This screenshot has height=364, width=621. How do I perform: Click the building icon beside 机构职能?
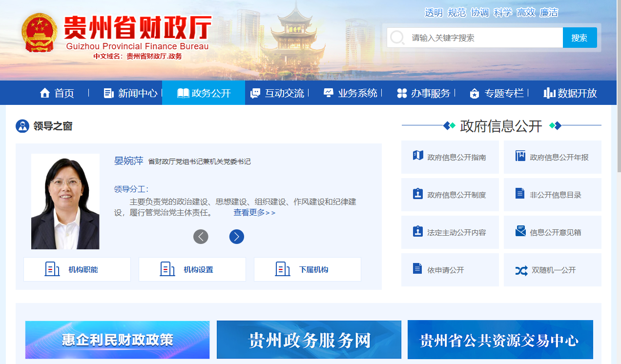coord(52,269)
